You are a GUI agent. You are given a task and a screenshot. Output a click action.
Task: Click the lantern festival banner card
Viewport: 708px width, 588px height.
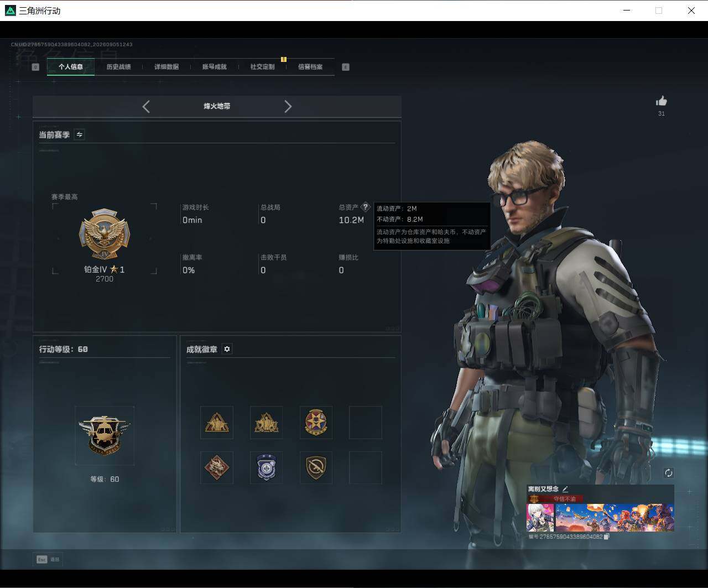pos(615,518)
